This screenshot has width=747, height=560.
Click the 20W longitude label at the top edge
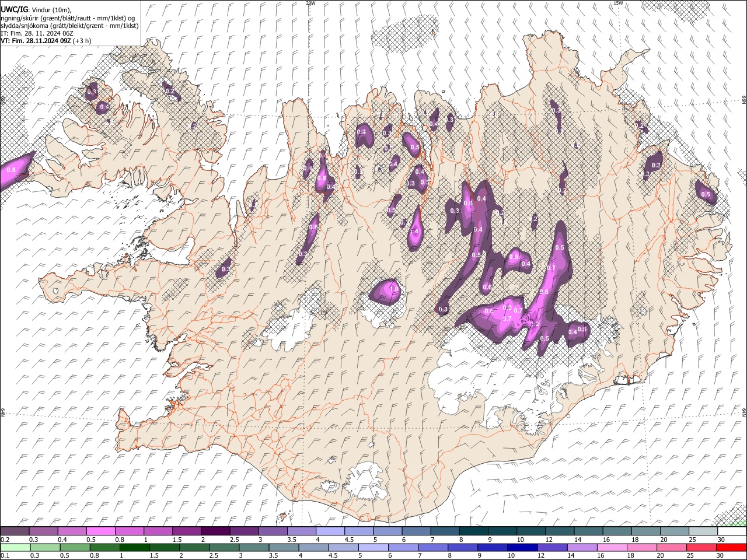(x=310, y=3)
